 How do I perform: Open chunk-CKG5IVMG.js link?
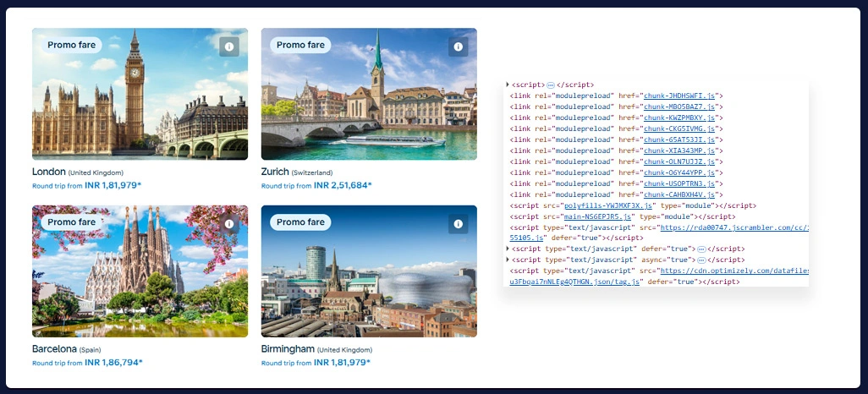tap(679, 129)
